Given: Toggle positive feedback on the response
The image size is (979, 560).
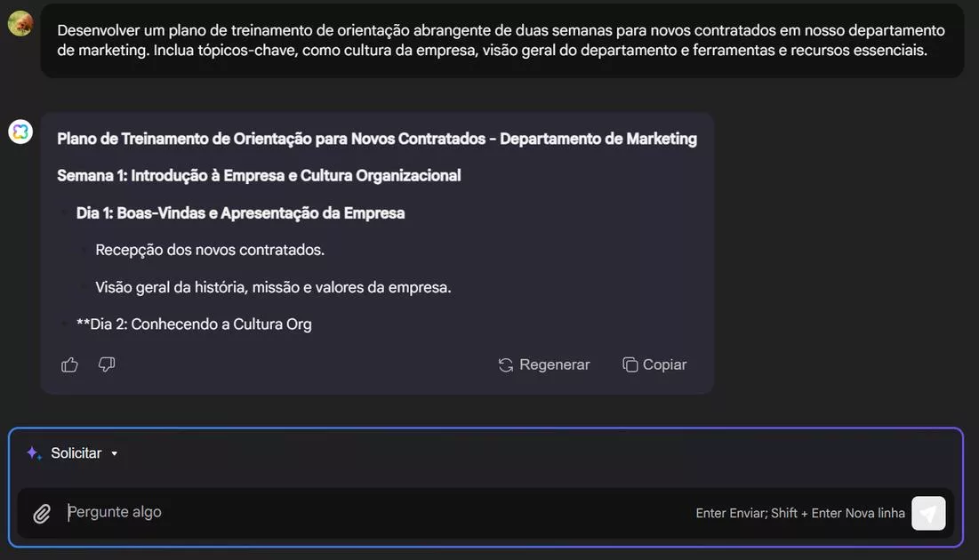Looking at the screenshot, I should [x=69, y=364].
